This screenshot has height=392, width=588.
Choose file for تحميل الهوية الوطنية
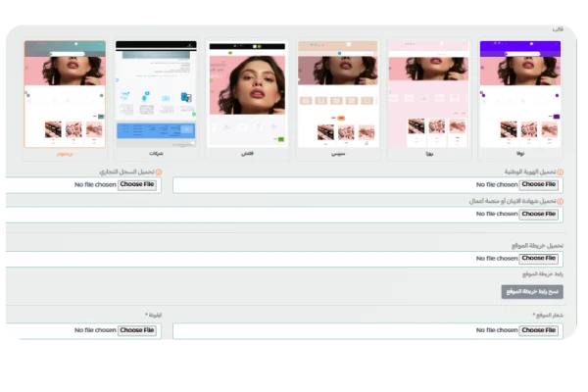coord(538,184)
